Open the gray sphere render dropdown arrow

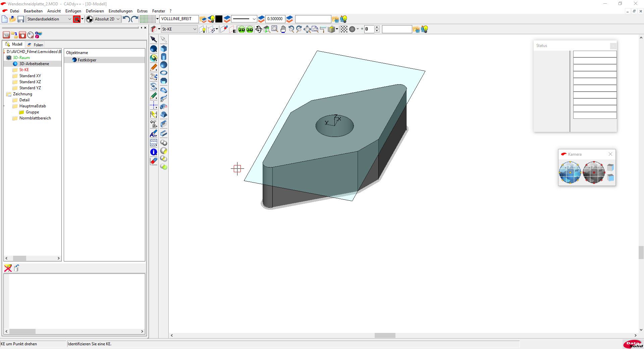(358, 29)
